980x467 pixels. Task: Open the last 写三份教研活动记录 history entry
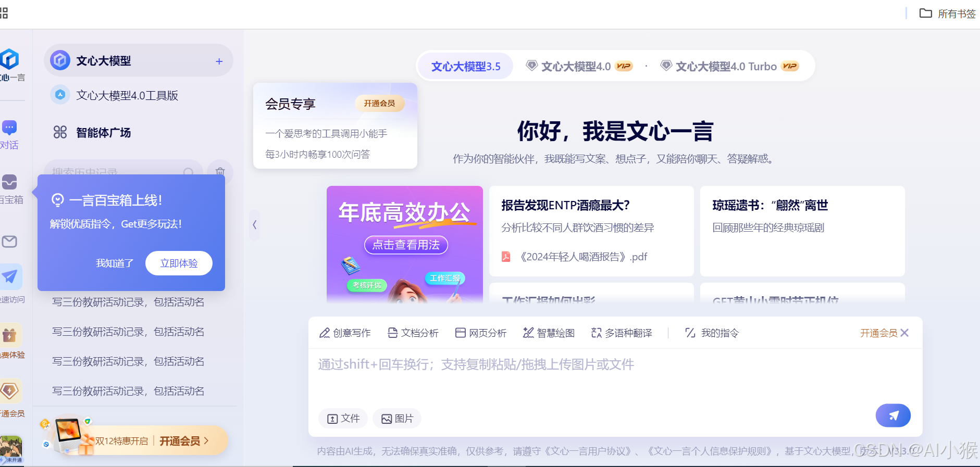coord(128,391)
